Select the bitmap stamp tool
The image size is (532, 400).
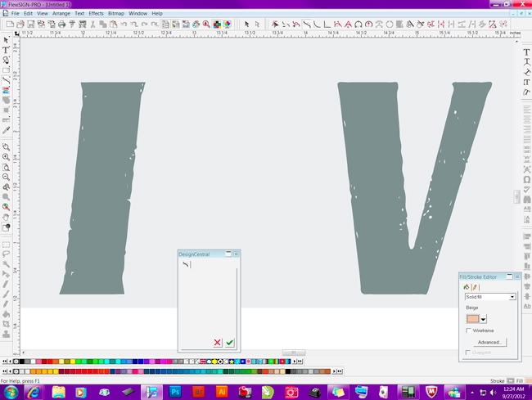tap(6, 335)
